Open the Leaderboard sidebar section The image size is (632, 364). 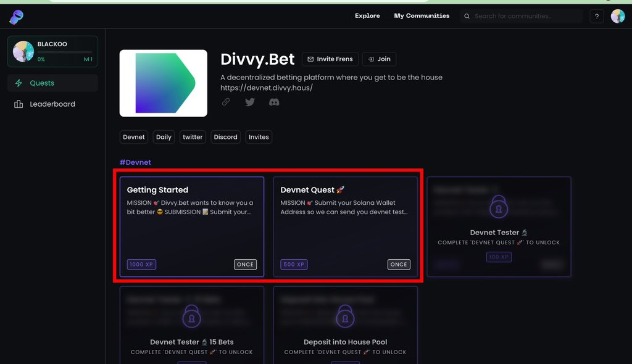[52, 104]
